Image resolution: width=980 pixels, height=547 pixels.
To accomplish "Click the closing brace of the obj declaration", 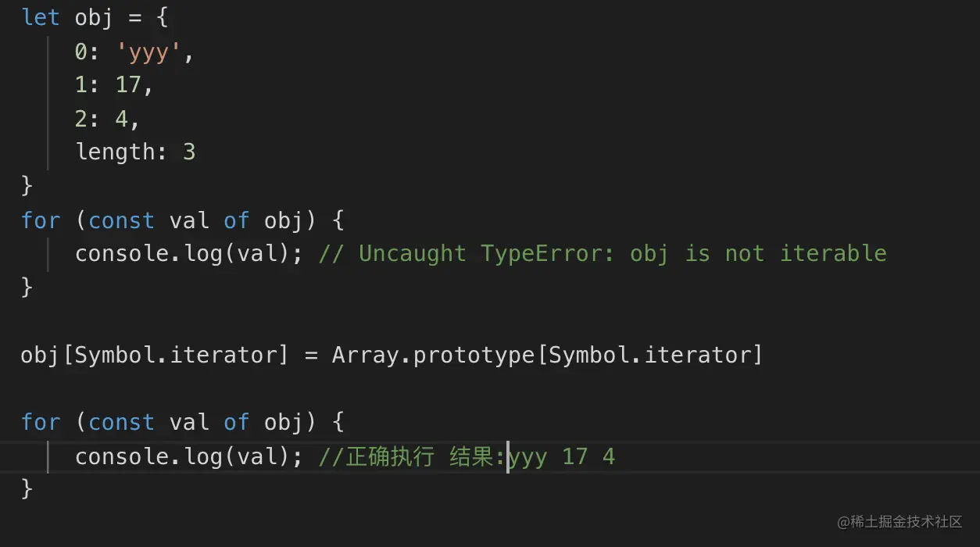I will [27, 186].
